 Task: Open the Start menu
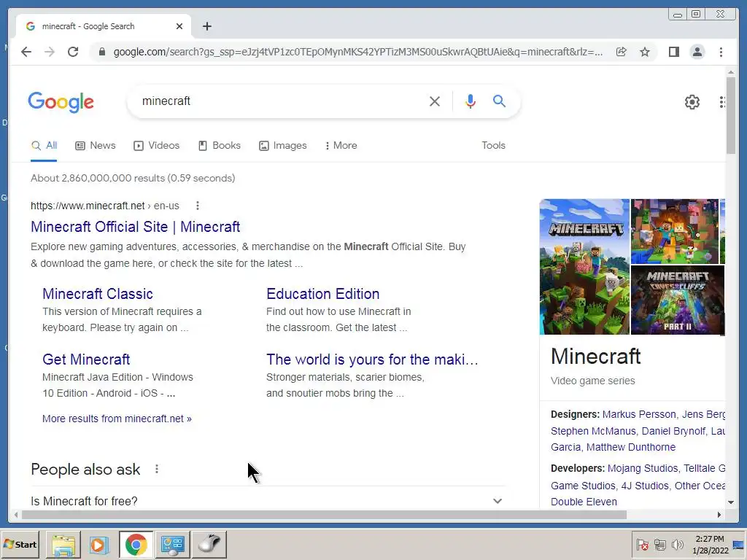point(20,544)
